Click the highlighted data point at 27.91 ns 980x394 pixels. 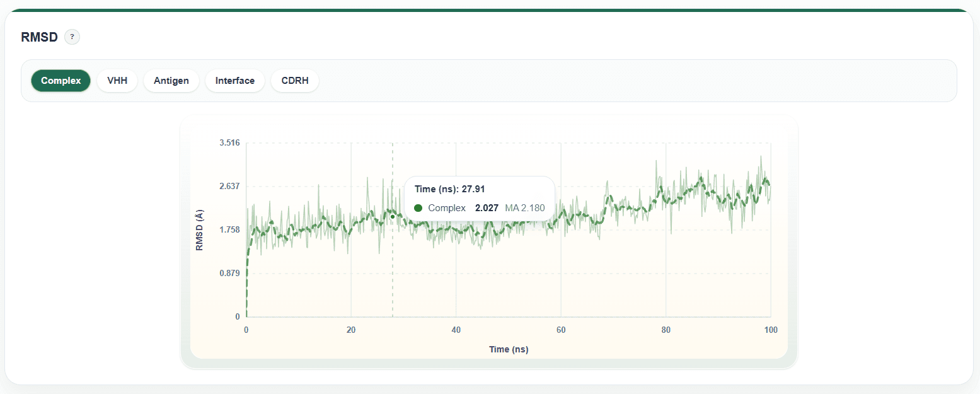393,216
